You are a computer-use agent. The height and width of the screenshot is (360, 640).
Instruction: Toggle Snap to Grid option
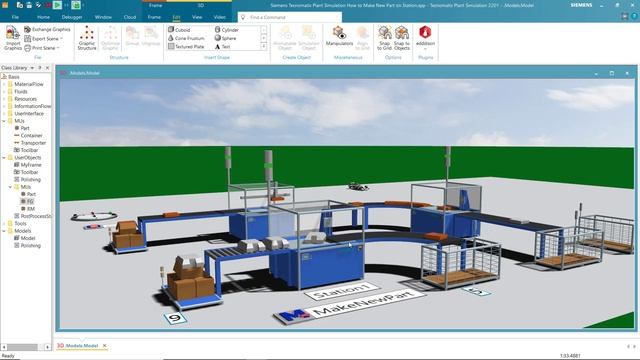[x=384, y=38]
